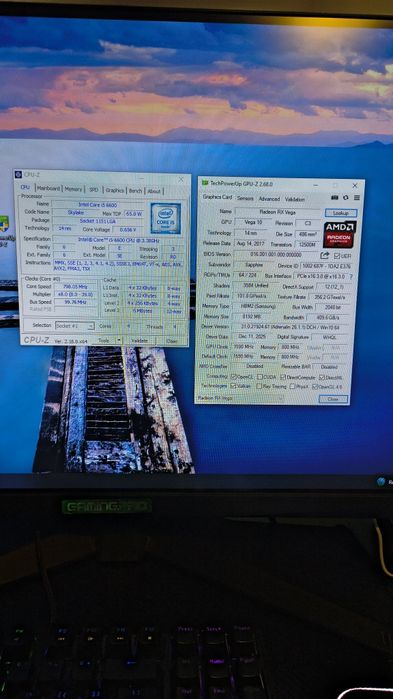Click the Close button in GPU-Z

[333, 399]
